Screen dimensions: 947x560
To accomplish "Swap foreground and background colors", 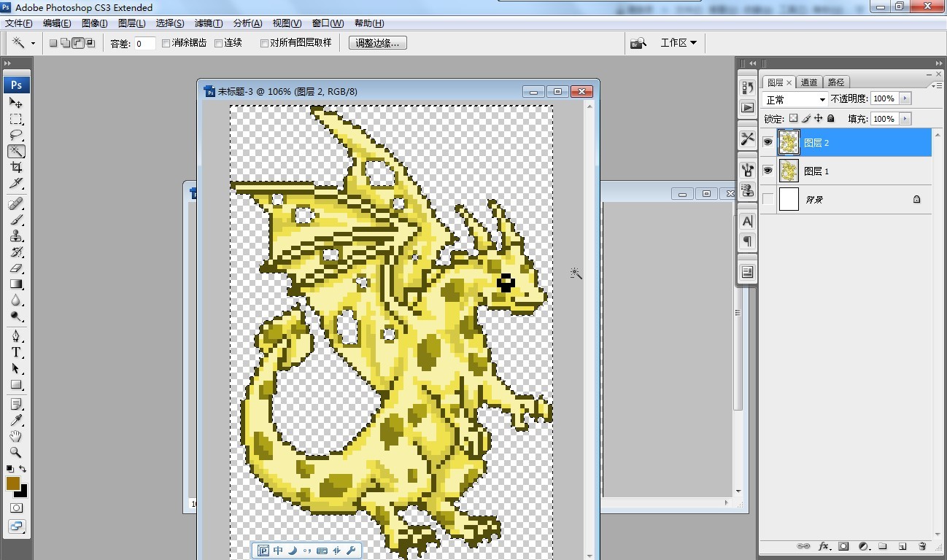I will (23, 469).
